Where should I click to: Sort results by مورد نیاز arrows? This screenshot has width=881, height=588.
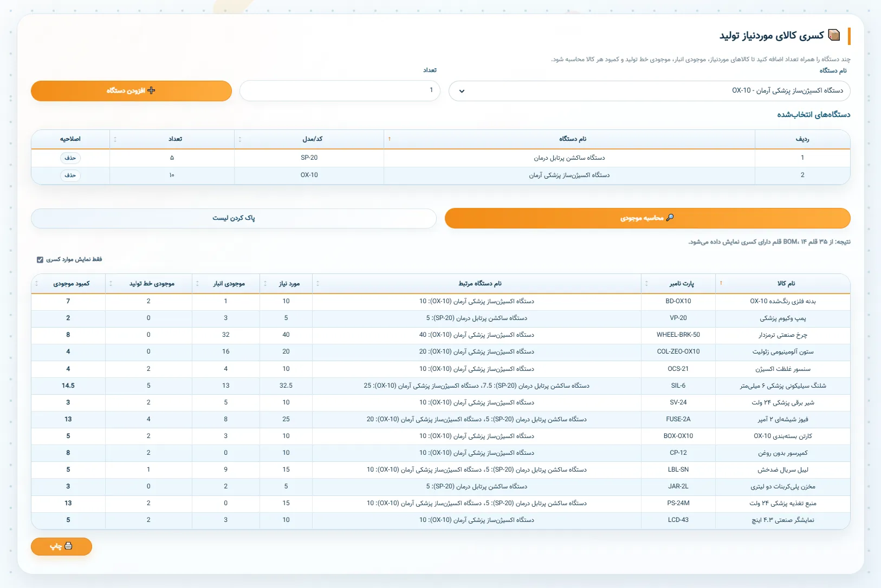tap(265, 283)
